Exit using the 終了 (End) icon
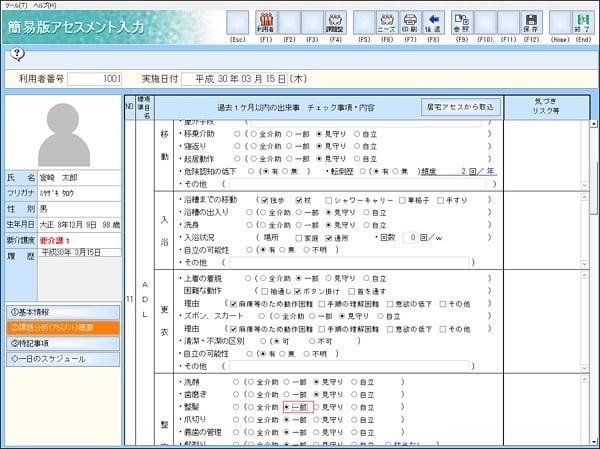 pos(583,23)
